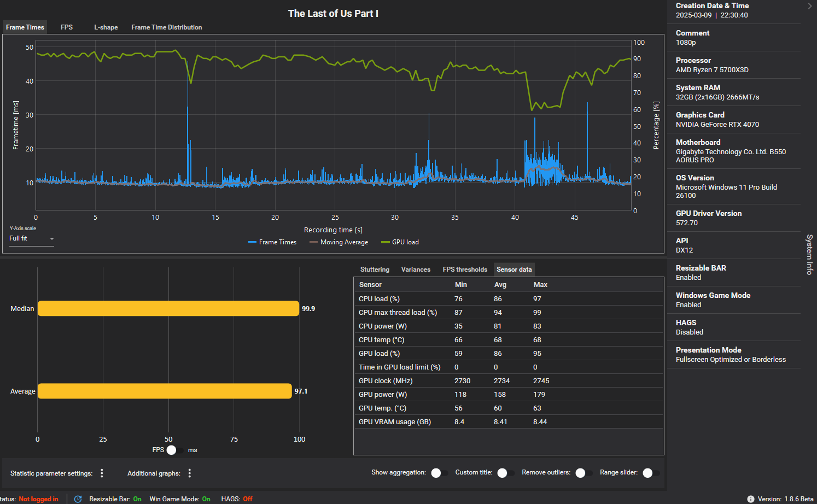Click the Sensor column header
This screenshot has height=504, width=817.
(x=370, y=285)
